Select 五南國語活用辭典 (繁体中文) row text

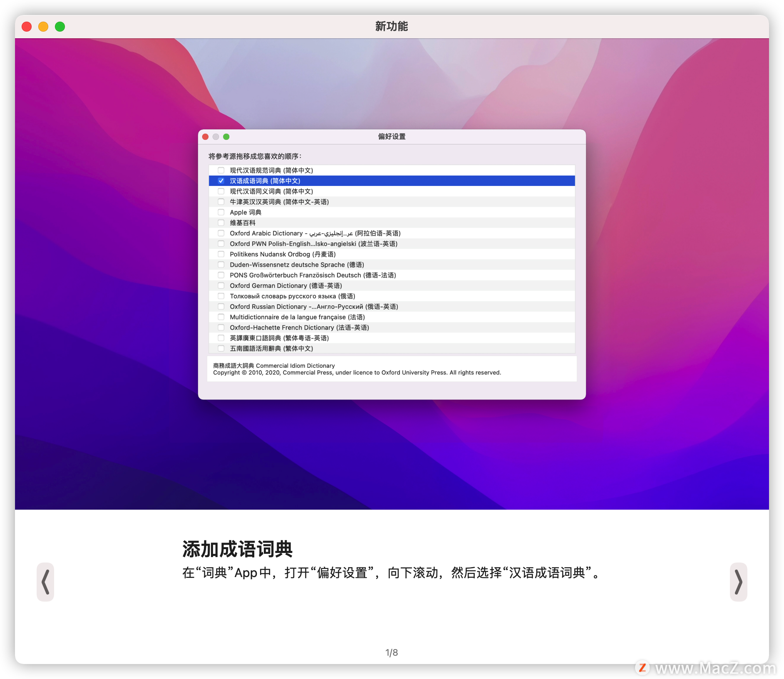point(271,349)
